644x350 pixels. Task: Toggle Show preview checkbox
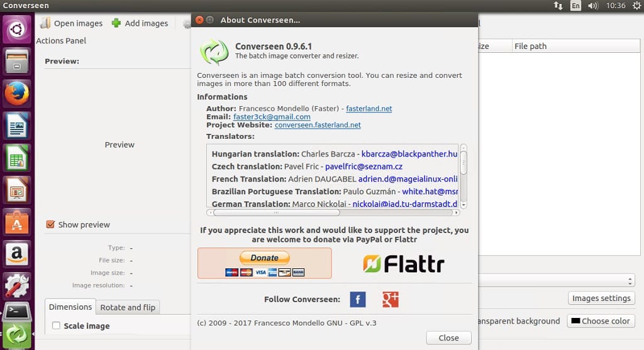(x=50, y=224)
